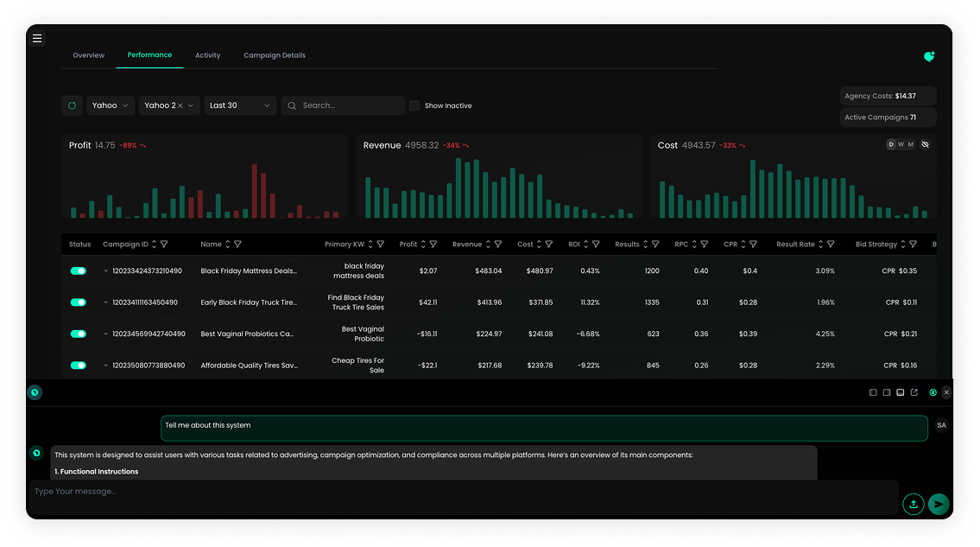Click the attach/upload icon in the chat bar

click(913, 504)
